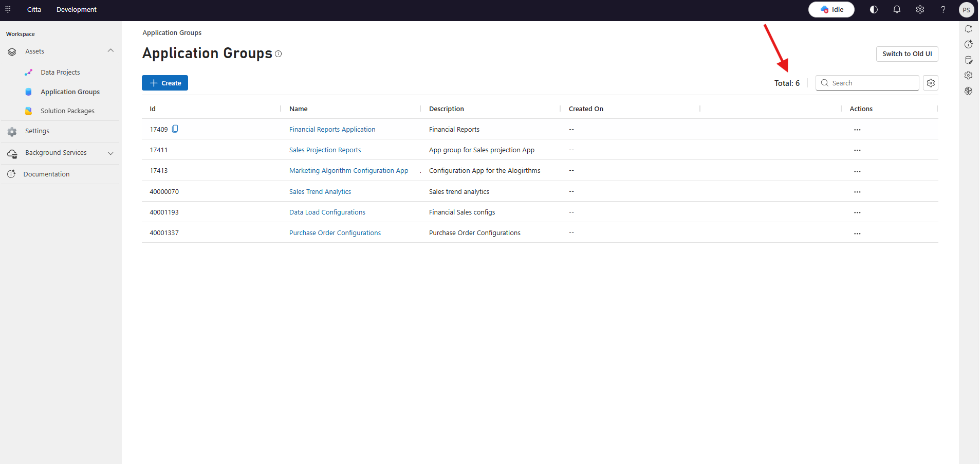Click the info icon beside Application Groups title
Screen dimensions: 980x464
[279, 54]
